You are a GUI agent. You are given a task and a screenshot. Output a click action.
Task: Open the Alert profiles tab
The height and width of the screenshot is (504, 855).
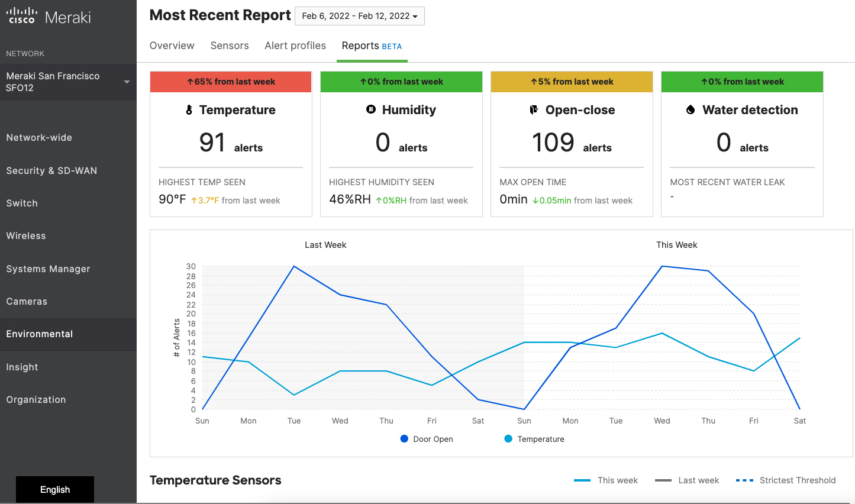click(x=295, y=46)
